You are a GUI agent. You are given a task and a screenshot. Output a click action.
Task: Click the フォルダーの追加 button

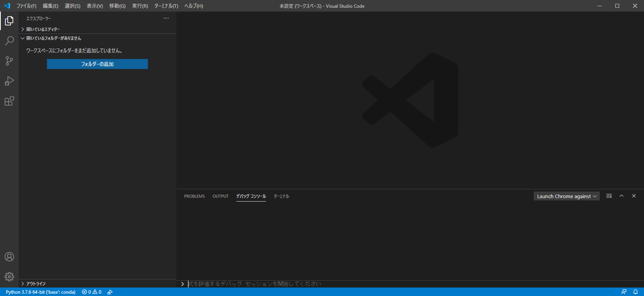97,64
